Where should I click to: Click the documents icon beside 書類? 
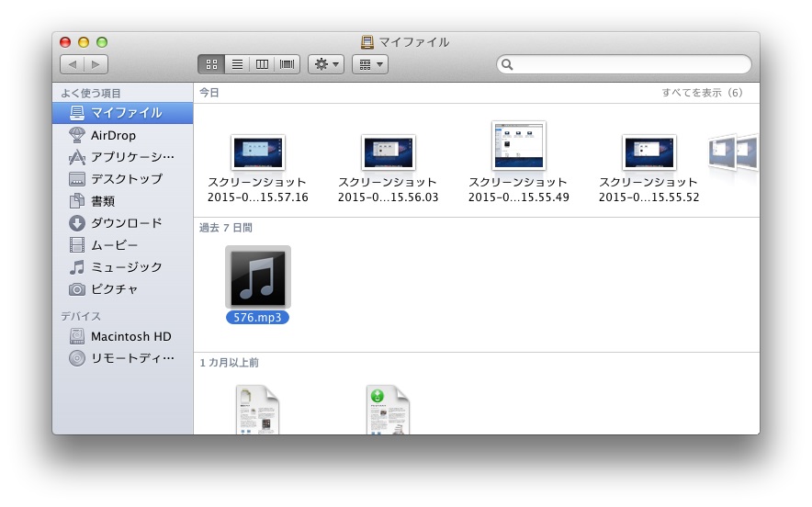(x=77, y=201)
